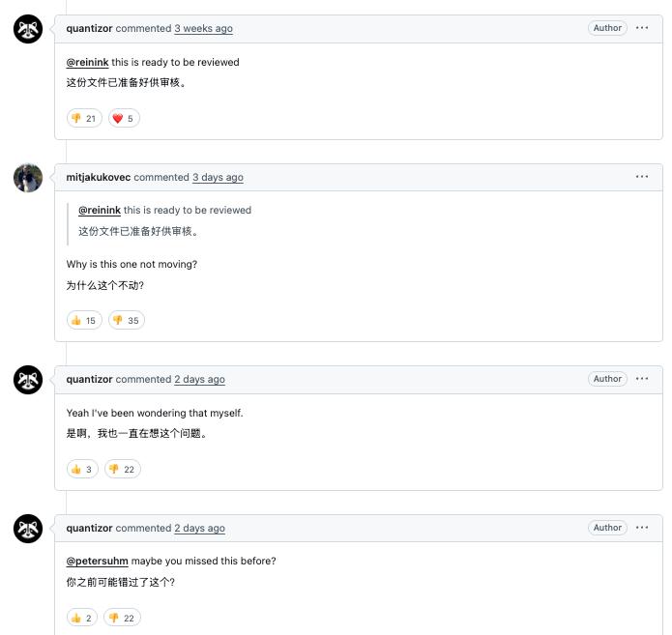Screen dimensions: 672x635
Task: Click quantizor's avatar on first comment
Action: tap(28, 29)
